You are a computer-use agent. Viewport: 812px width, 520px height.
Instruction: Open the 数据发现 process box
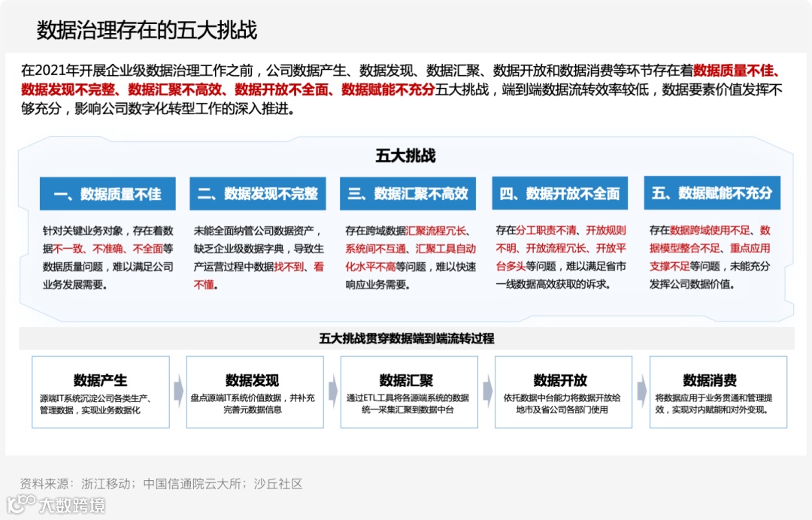(x=255, y=392)
